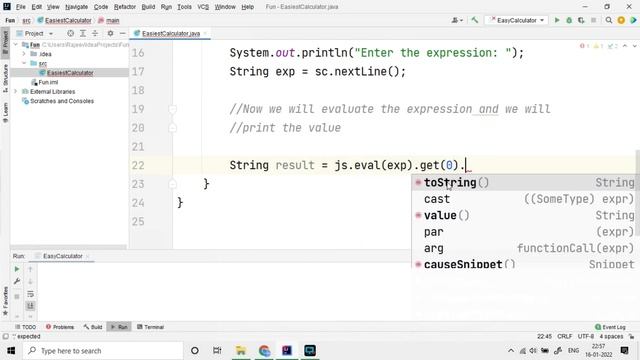Toggle Structure side tool window button

pos(5,78)
